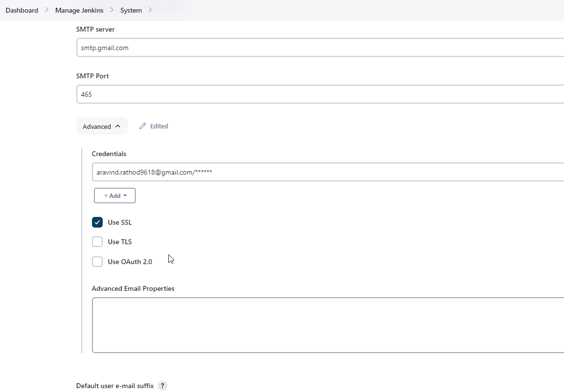Click the System breadcrumb link
The width and height of the screenshot is (564, 392).
[131, 10]
